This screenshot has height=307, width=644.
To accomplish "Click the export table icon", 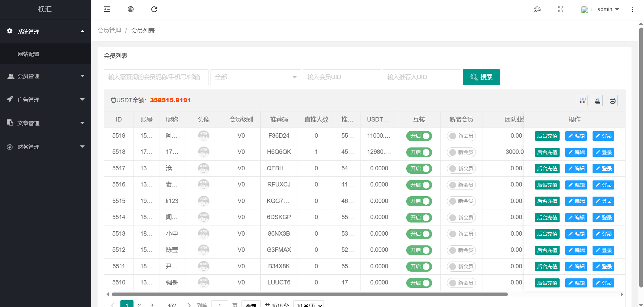I will click(x=598, y=101).
